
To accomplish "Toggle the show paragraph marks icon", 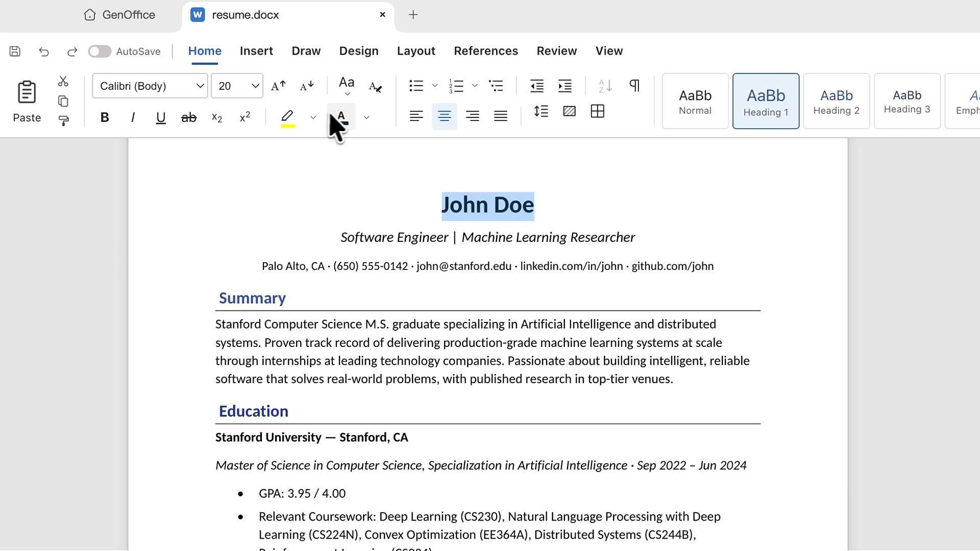I will click(634, 86).
